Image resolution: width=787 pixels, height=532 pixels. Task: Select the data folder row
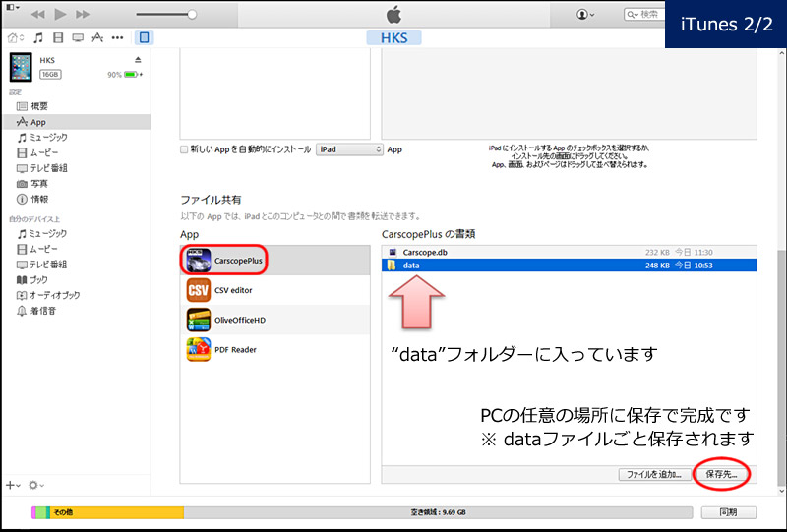pos(570,265)
